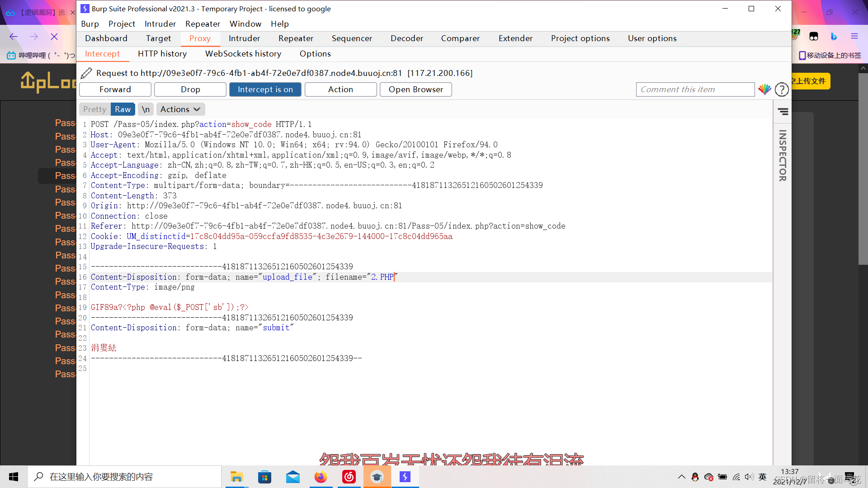Open File Explorer in the taskbar
Viewport: 868px width, 488px height.
[236, 477]
